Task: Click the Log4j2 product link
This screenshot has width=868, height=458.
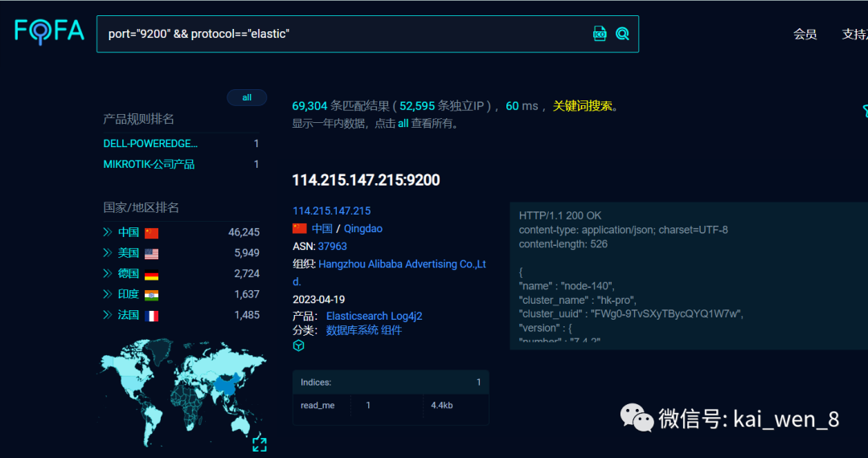Action: 405,317
